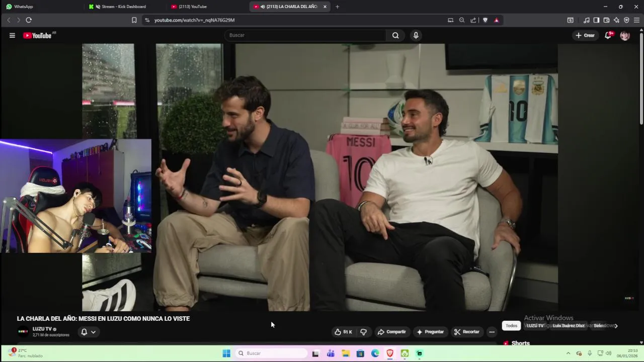Expand the subscription notification bell dropdown
The height and width of the screenshot is (362, 644).
pos(88,332)
